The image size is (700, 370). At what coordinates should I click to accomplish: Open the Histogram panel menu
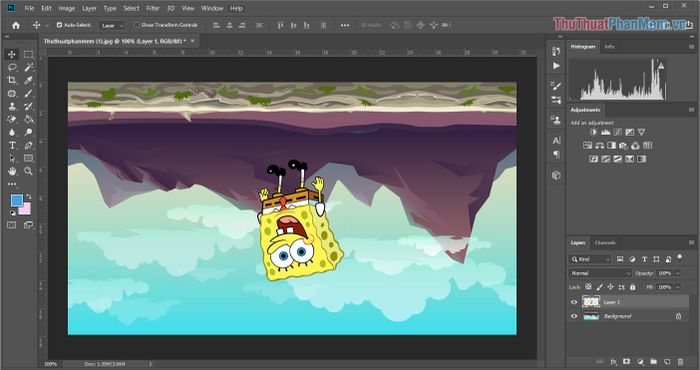691,46
